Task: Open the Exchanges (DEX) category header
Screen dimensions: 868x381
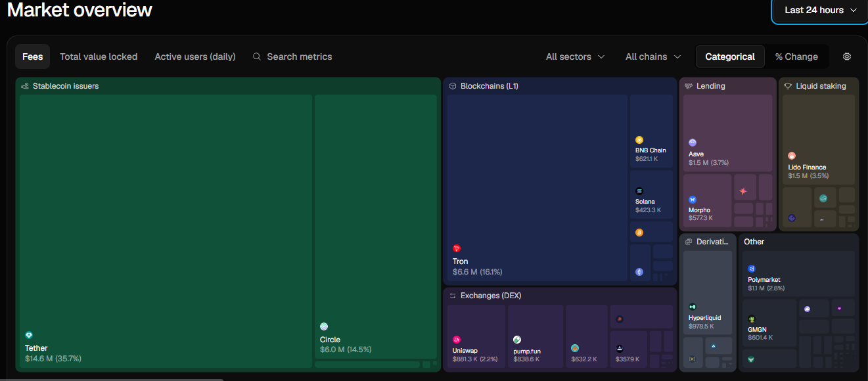Action: point(491,296)
